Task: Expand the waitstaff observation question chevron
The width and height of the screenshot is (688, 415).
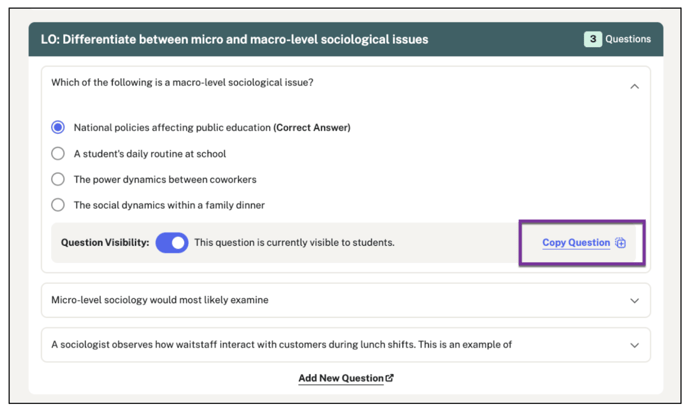Action: click(x=634, y=345)
